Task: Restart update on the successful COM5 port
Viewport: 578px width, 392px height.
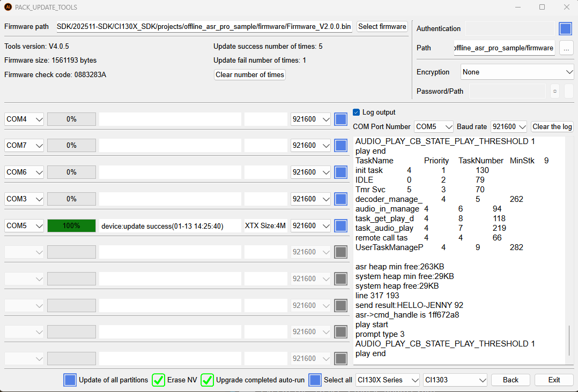Action: pos(340,225)
